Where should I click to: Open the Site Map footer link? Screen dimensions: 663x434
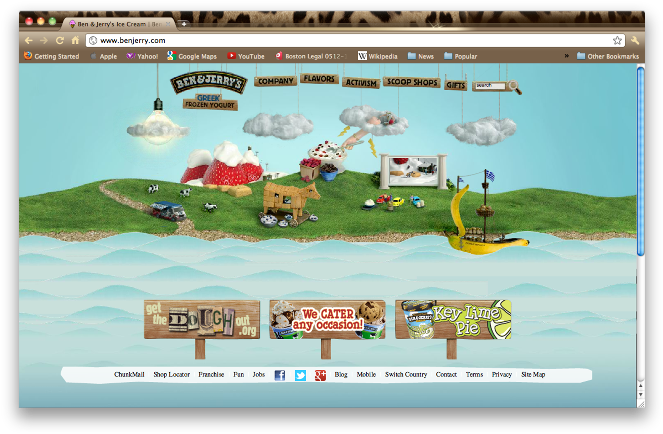tap(533, 375)
